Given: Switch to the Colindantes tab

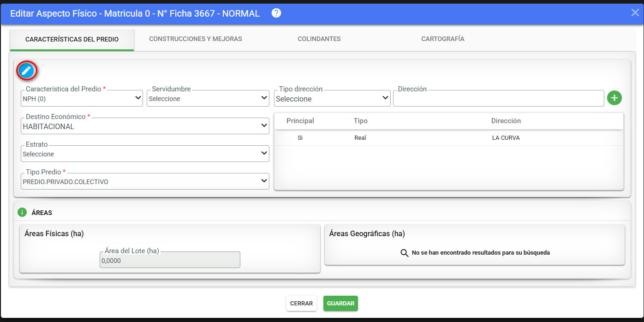Looking at the screenshot, I should click(319, 39).
